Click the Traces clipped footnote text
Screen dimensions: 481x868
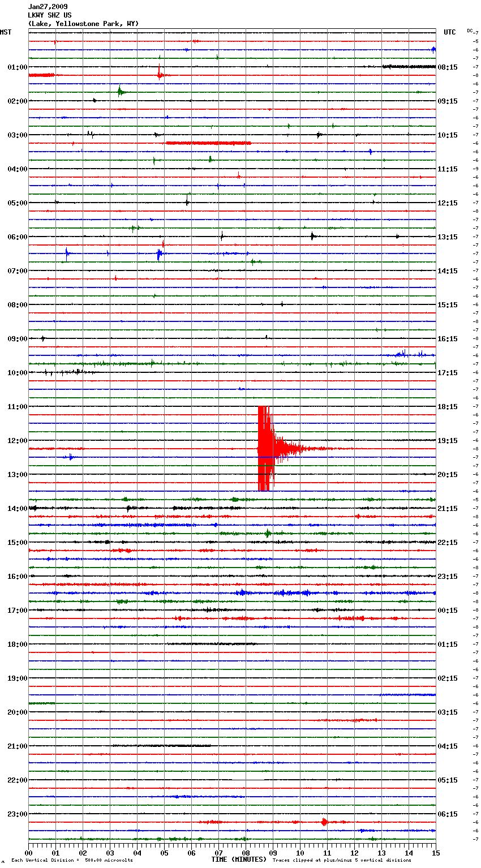pyautogui.click(x=342, y=861)
